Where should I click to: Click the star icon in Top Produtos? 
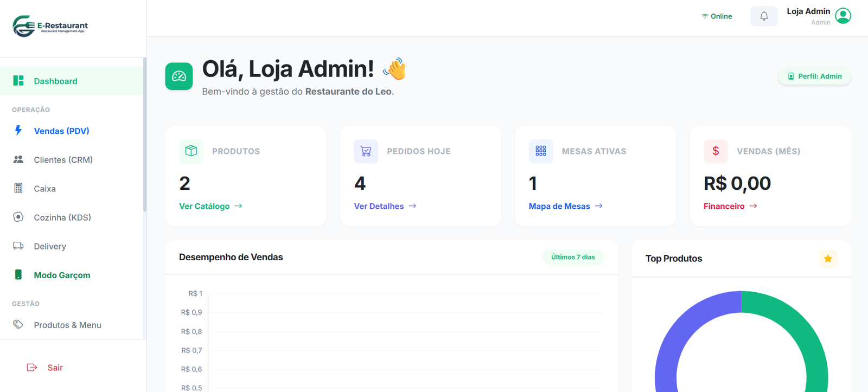pyautogui.click(x=828, y=259)
